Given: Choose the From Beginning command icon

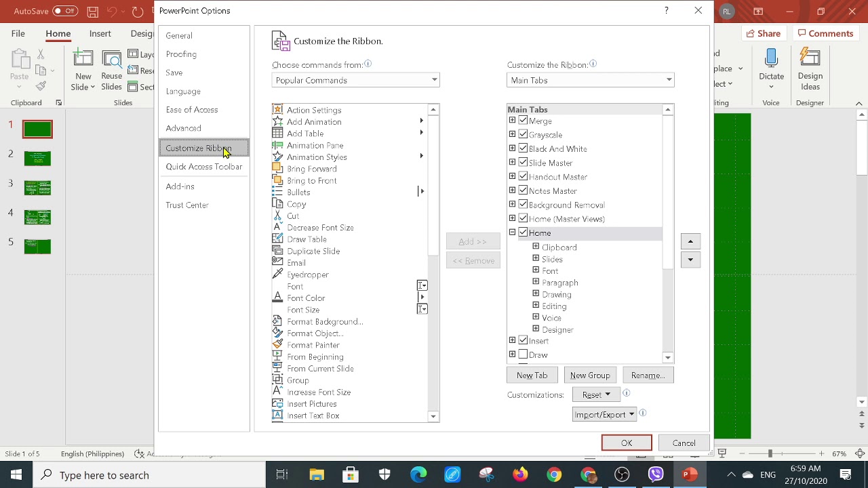Looking at the screenshot, I should pyautogui.click(x=277, y=357).
